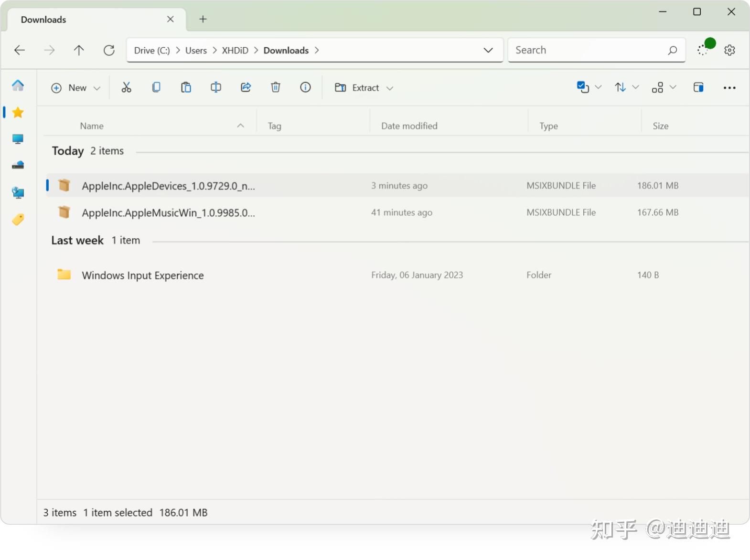
Task: Click the Friday, 06 January 2023 date
Action: [417, 275]
